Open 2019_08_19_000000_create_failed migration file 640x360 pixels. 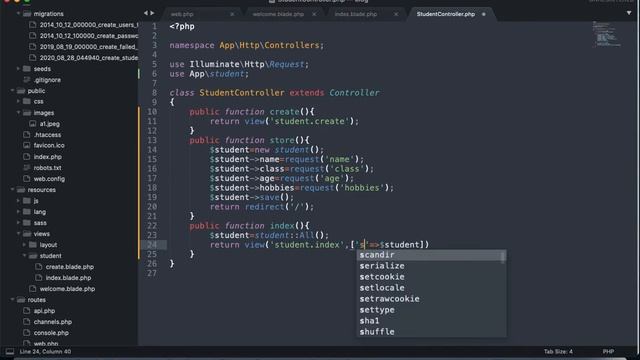(89, 47)
